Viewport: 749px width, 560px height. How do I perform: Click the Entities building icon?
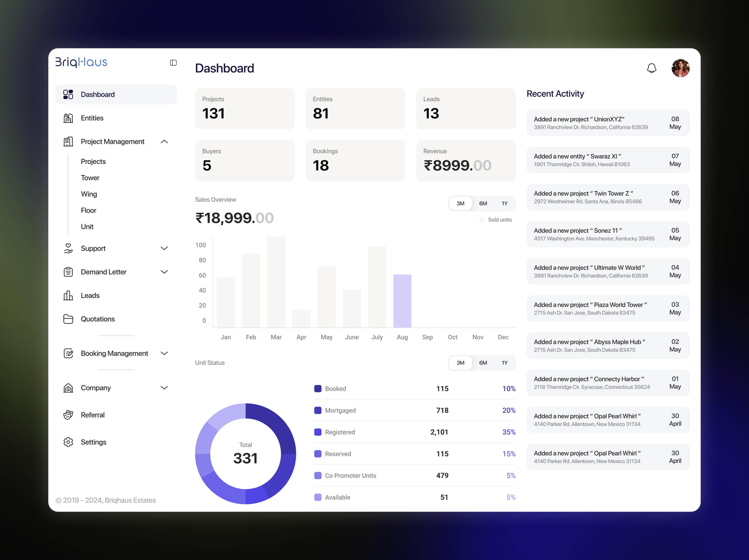coord(68,118)
